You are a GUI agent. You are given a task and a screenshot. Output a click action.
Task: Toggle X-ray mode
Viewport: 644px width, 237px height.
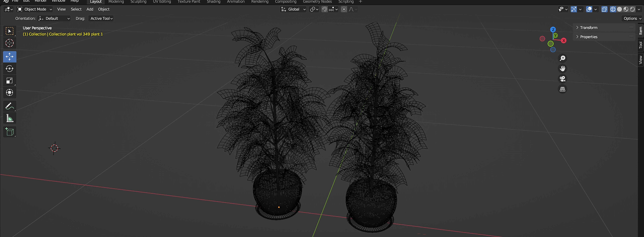(x=604, y=9)
